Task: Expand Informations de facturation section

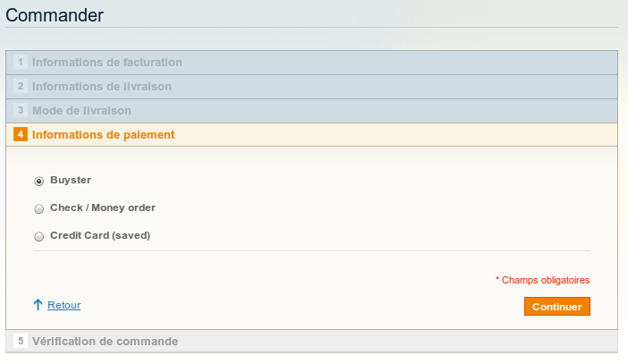Action: (107, 63)
